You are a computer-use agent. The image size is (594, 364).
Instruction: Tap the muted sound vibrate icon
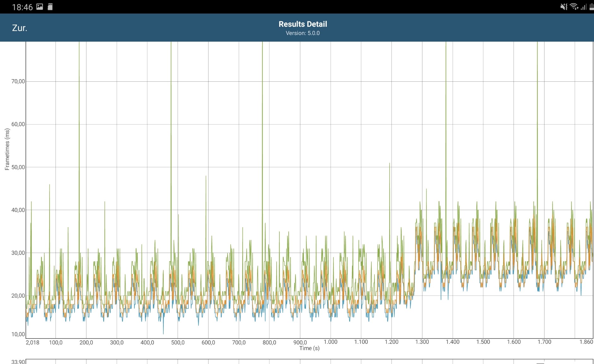pyautogui.click(x=564, y=7)
